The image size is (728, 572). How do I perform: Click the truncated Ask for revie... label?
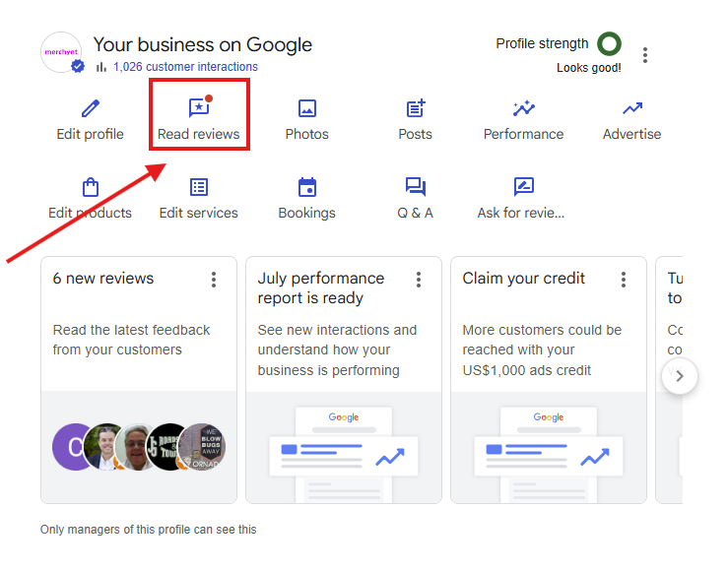(x=521, y=213)
